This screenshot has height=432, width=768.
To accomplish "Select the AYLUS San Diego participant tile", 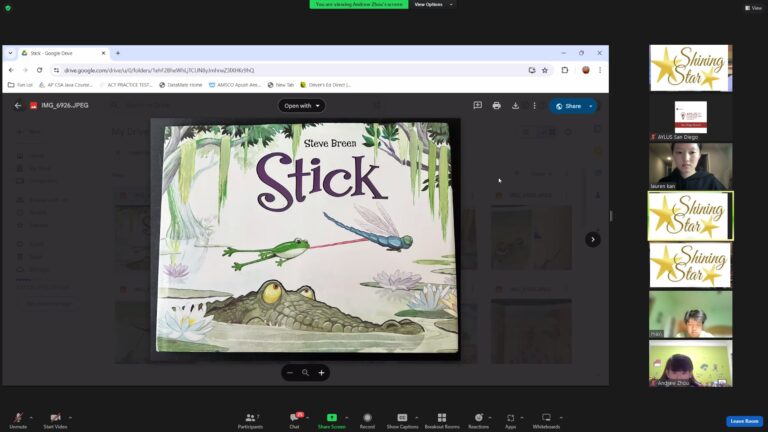I will 691,118.
